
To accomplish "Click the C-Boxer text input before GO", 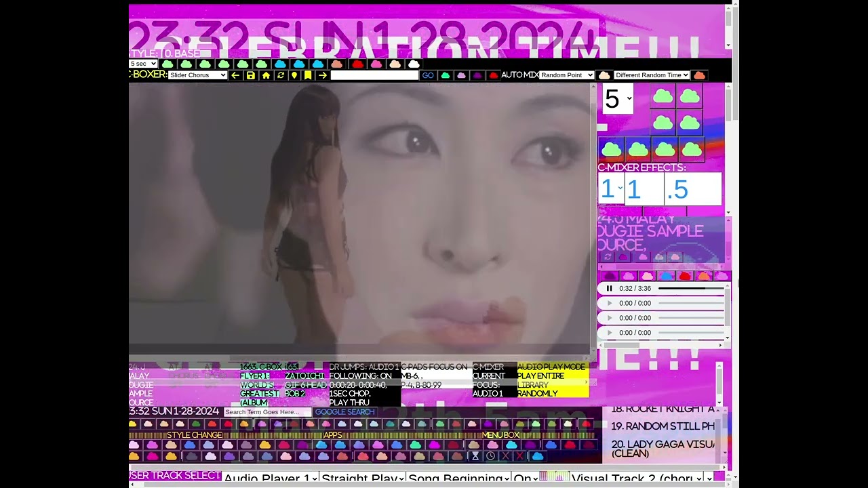I will pyautogui.click(x=374, y=75).
